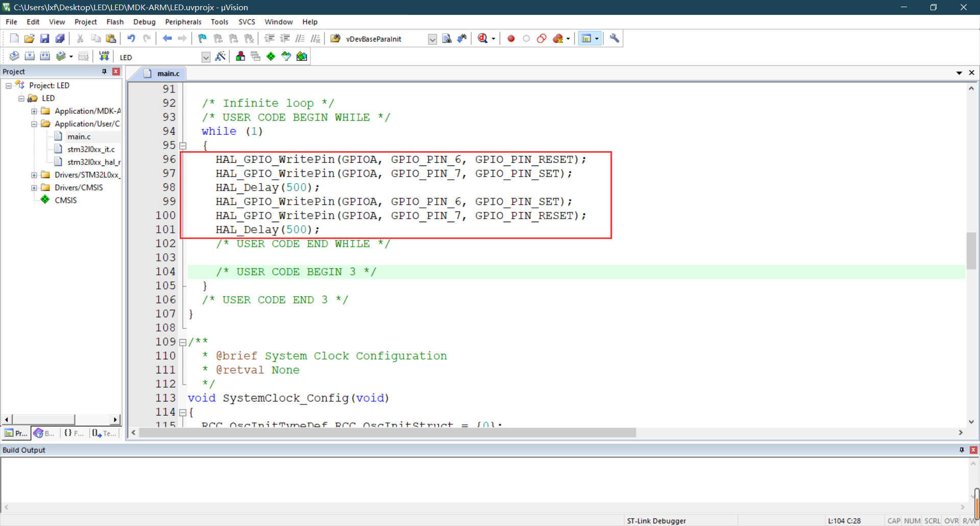The height and width of the screenshot is (526, 980).
Task: Select stm32l0xx_it.c in project tree
Action: pos(91,149)
